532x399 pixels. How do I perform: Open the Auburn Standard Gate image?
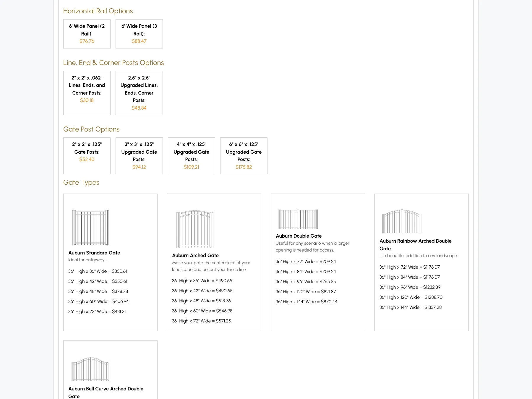click(x=90, y=228)
